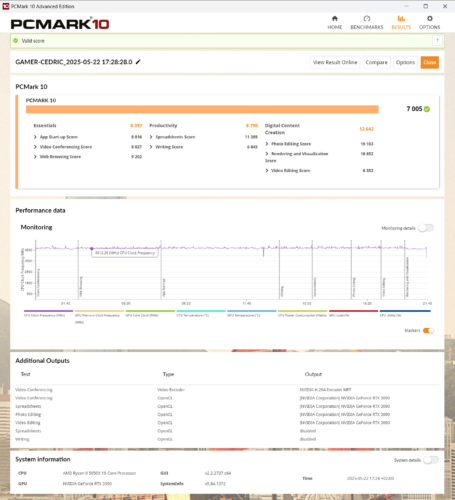
Task: Toggle the System details switch
Action: (x=431, y=460)
